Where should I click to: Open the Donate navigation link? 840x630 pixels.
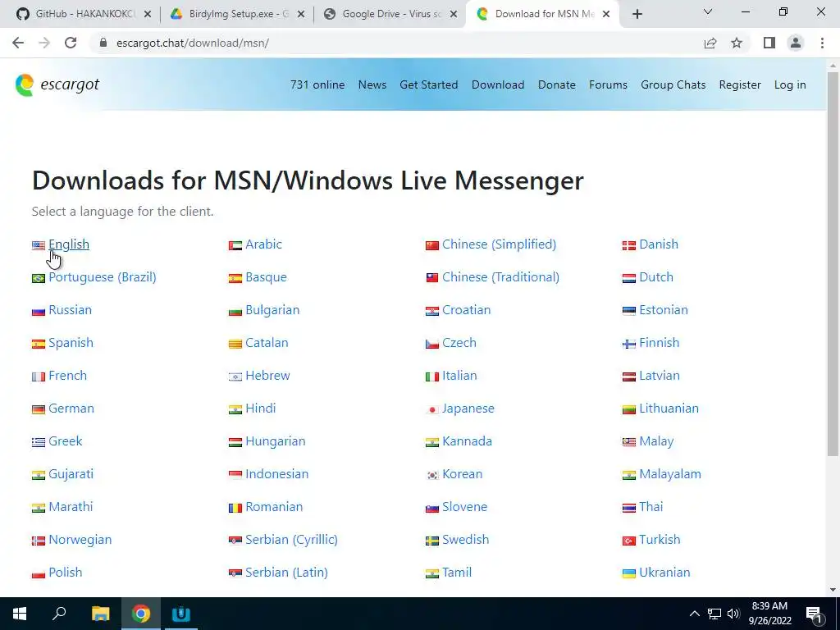click(x=557, y=84)
